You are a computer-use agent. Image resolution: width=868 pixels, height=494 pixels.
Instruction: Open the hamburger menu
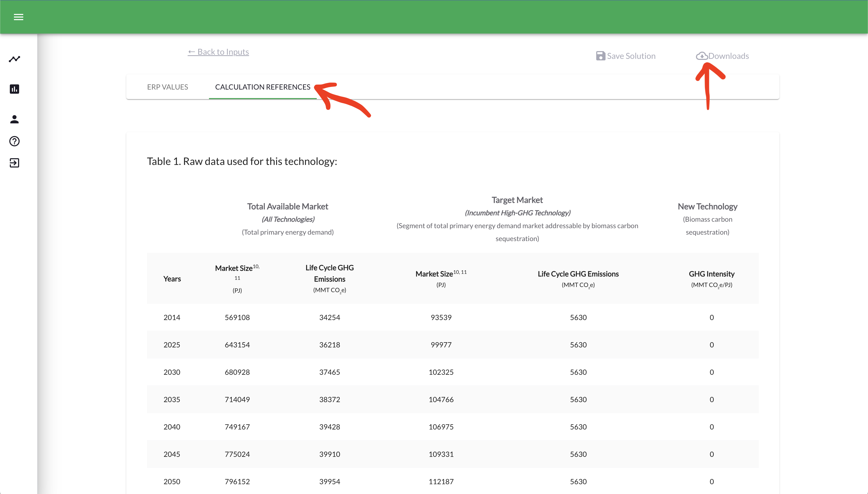[x=18, y=17]
